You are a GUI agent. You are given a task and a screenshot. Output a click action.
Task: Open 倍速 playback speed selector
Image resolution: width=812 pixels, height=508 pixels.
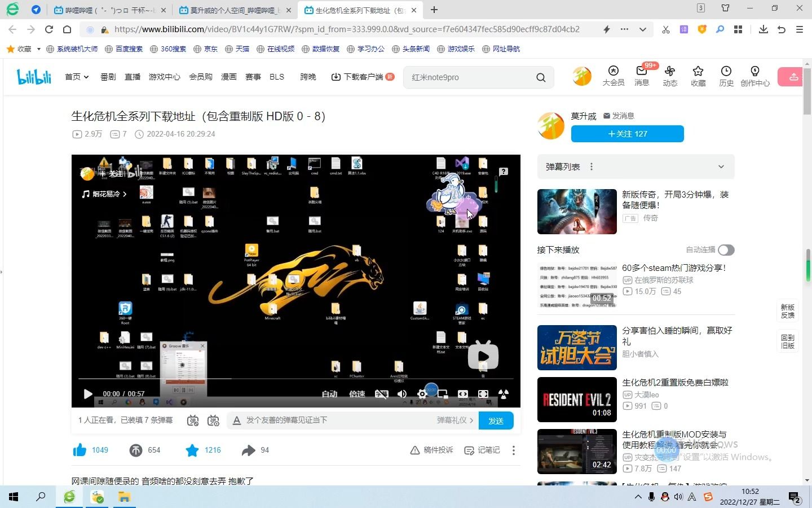pyautogui.click(x=357, y=393)
